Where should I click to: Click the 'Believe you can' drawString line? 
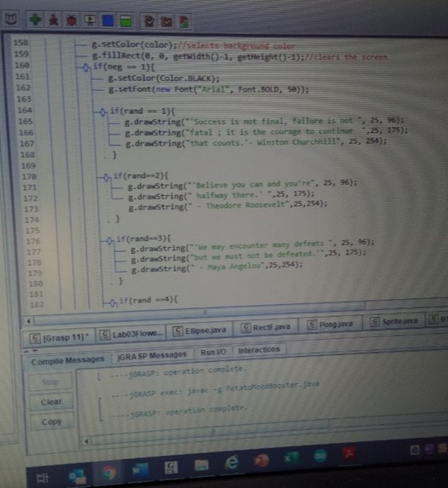[x=242, y=184]
